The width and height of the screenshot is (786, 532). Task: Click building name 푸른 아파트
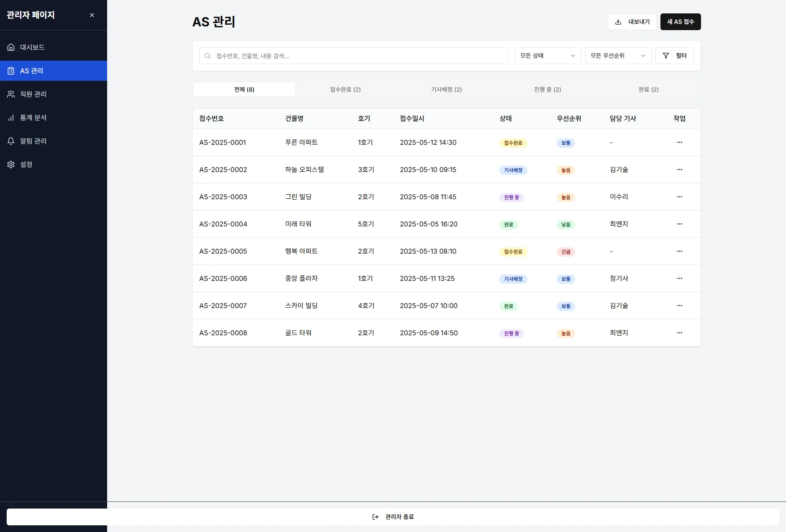(301, 142)
